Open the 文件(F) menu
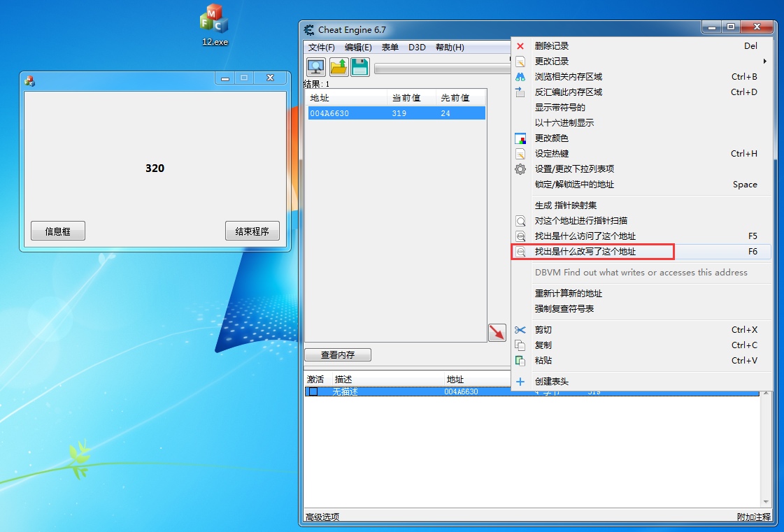784x532 pixels. pyautogui.click(x=322, y=48)
